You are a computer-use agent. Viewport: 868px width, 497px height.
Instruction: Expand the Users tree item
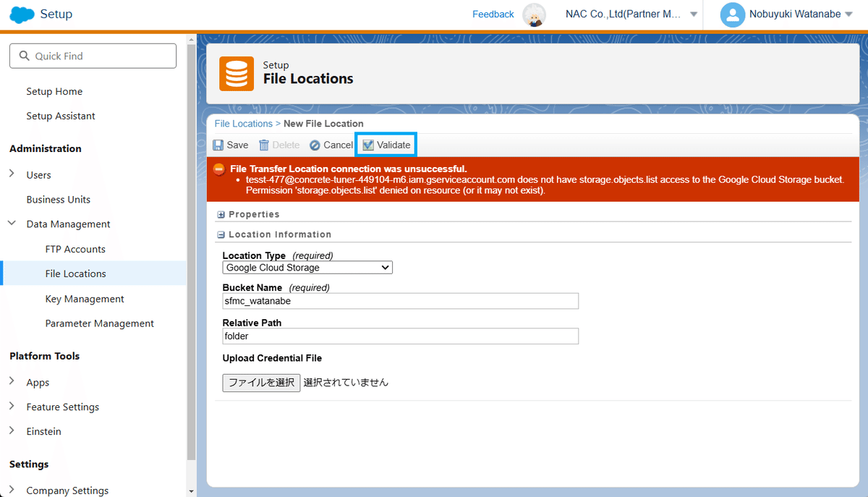click(12, 174)
